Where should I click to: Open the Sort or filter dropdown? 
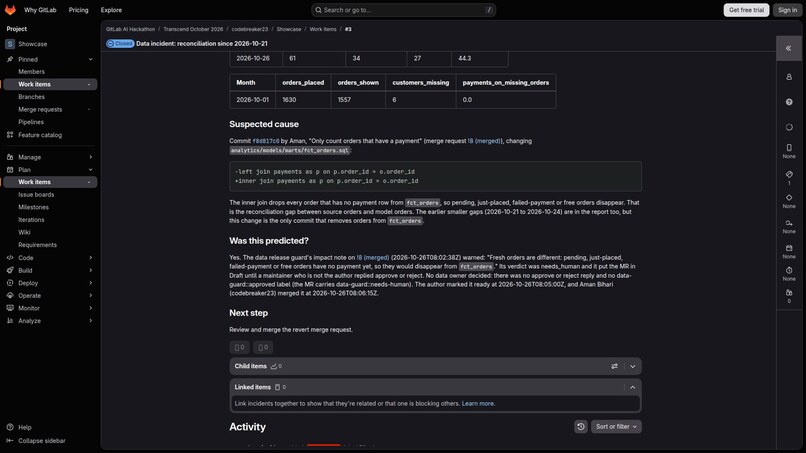pyautogui.click(x=616, y=427)
